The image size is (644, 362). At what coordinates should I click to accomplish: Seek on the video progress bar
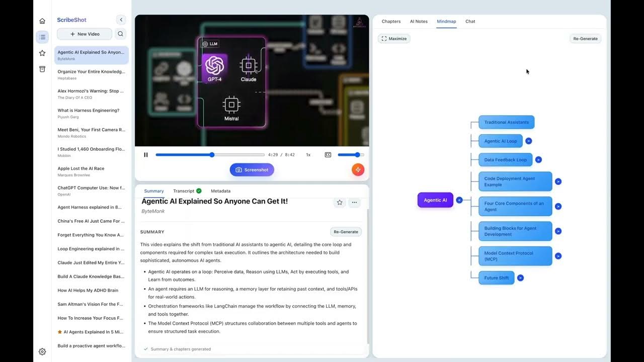tap(210, 155)
